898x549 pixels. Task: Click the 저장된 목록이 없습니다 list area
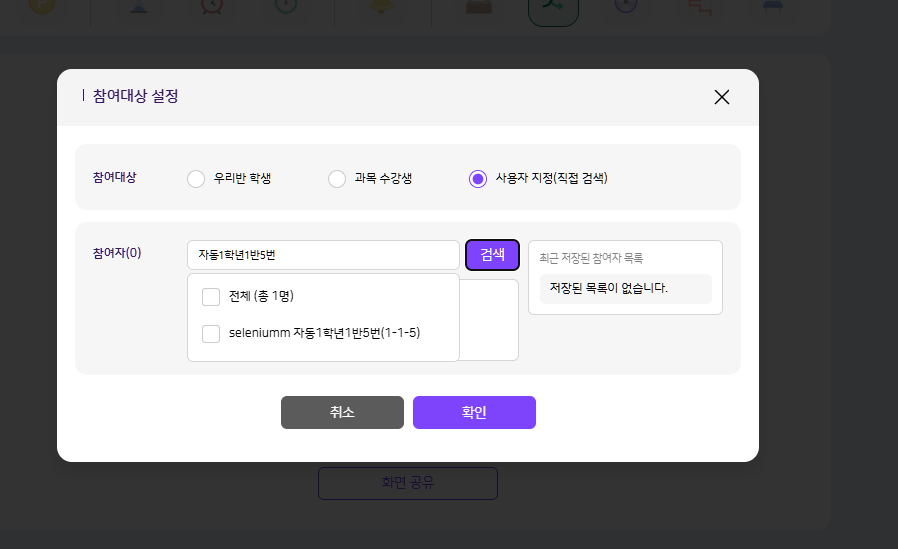point(625,289)
